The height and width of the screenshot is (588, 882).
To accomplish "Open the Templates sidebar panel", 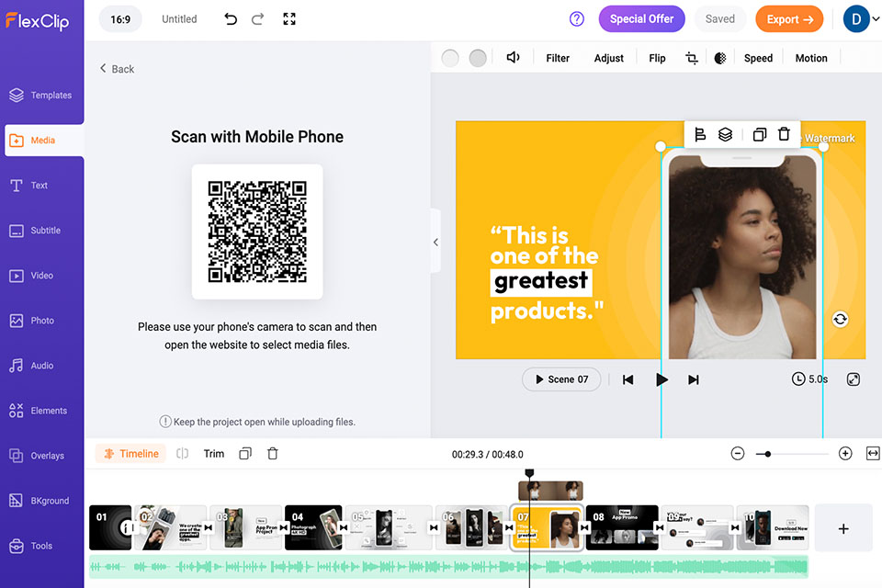I will click(x=41, y=96).
